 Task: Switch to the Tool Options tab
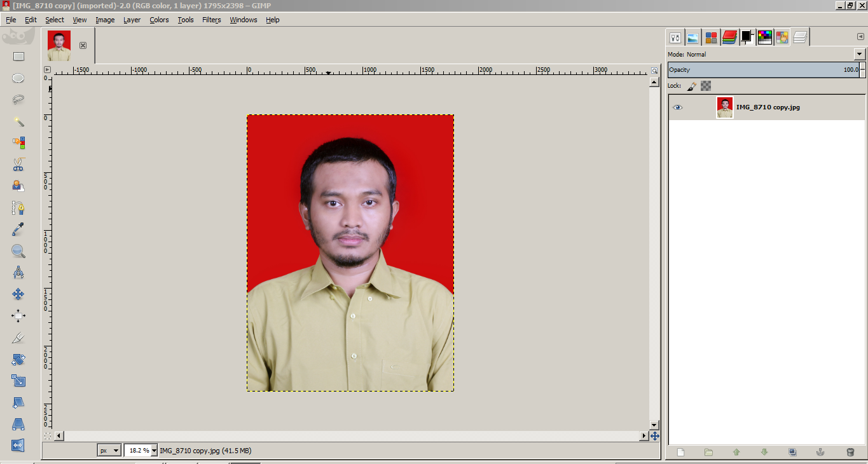675,38
